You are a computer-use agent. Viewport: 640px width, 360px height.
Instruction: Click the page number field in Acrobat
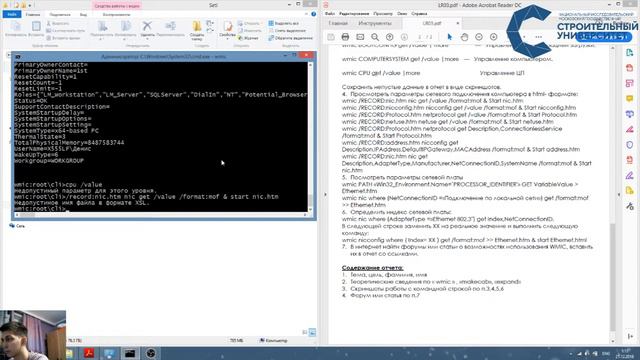(419, 37)
